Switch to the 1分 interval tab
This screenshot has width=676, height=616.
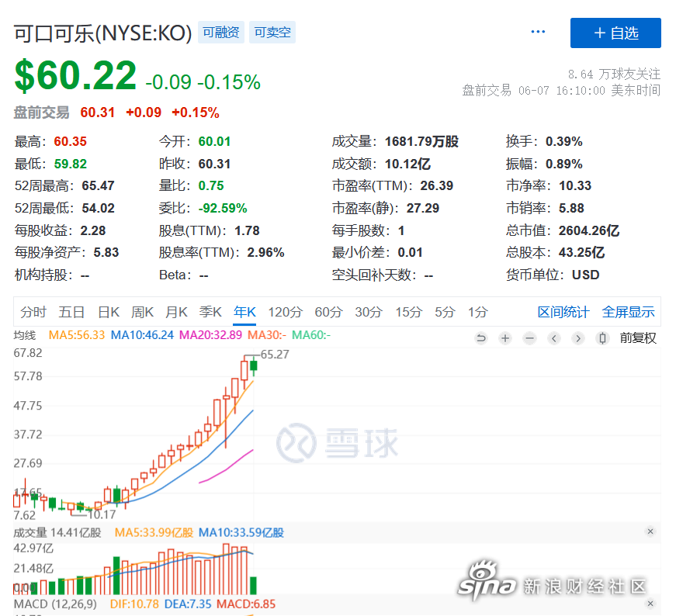478,312
